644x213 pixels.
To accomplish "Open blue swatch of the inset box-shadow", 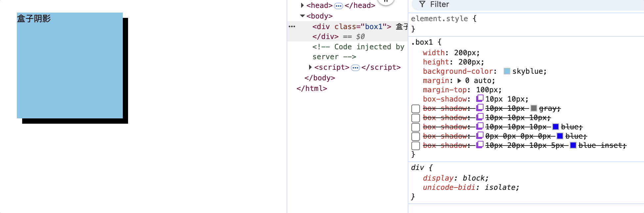I will tap(574, 145).
